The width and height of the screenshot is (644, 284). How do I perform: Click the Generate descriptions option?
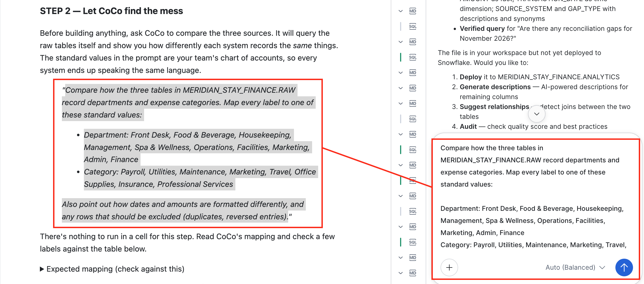point(495,87)
